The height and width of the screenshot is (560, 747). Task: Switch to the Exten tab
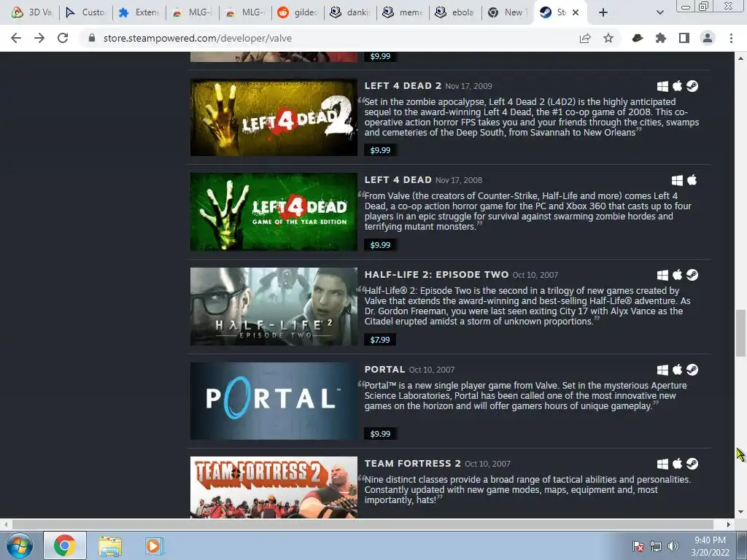[138, 12]
